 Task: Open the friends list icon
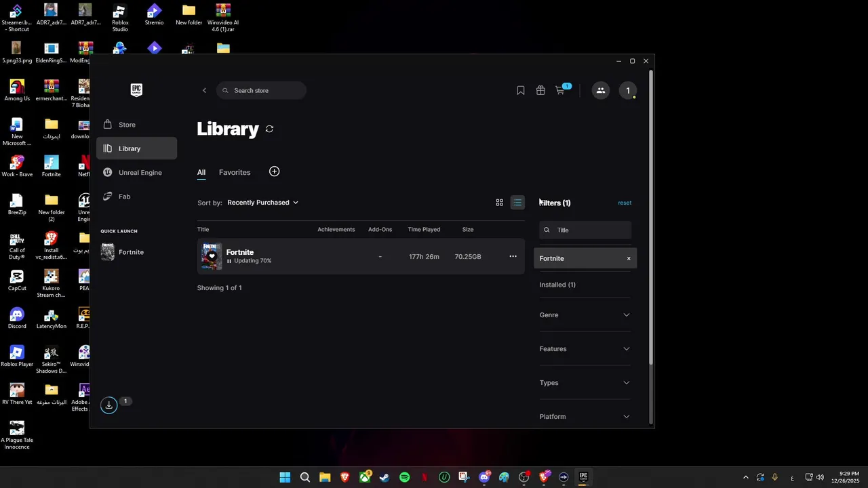(x=601, y=90)
